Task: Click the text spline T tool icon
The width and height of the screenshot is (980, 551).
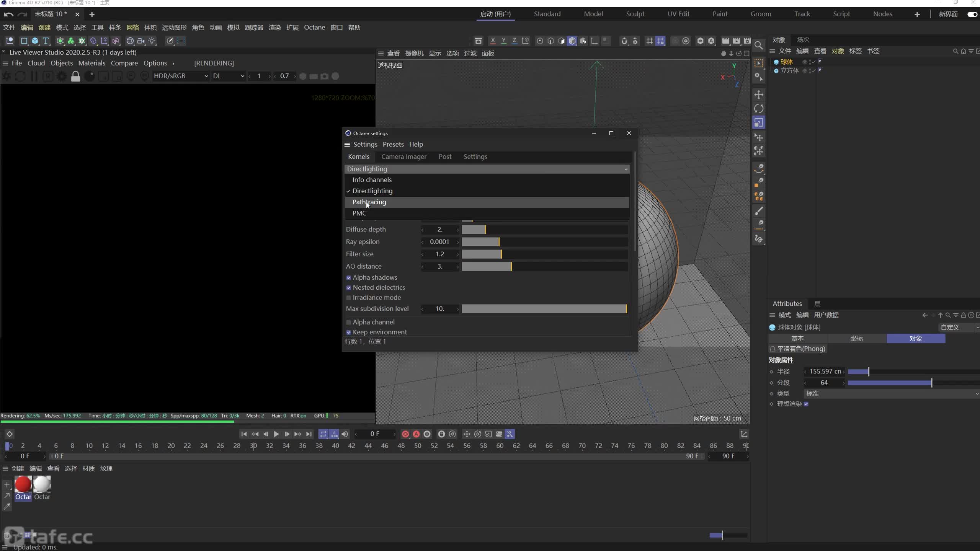Action: point(46,41)
